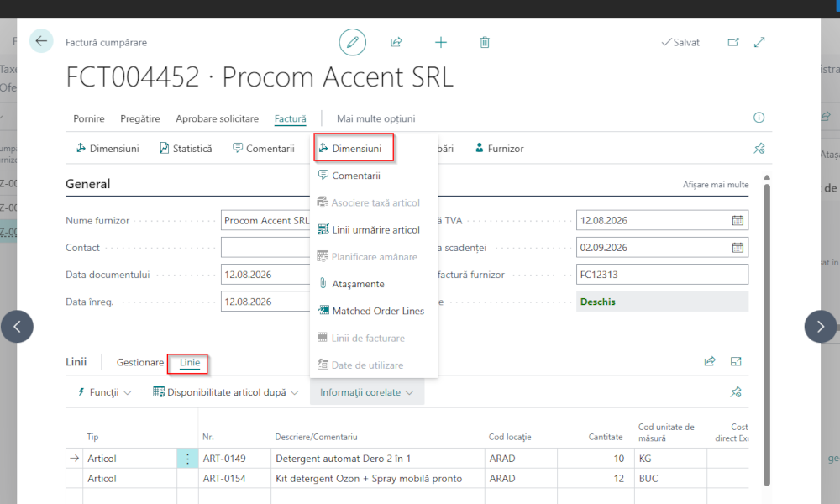Switch to the Factură tab
Image resolution: width=840 pixels, height=504 pixels.
click(x=291, y=118)
